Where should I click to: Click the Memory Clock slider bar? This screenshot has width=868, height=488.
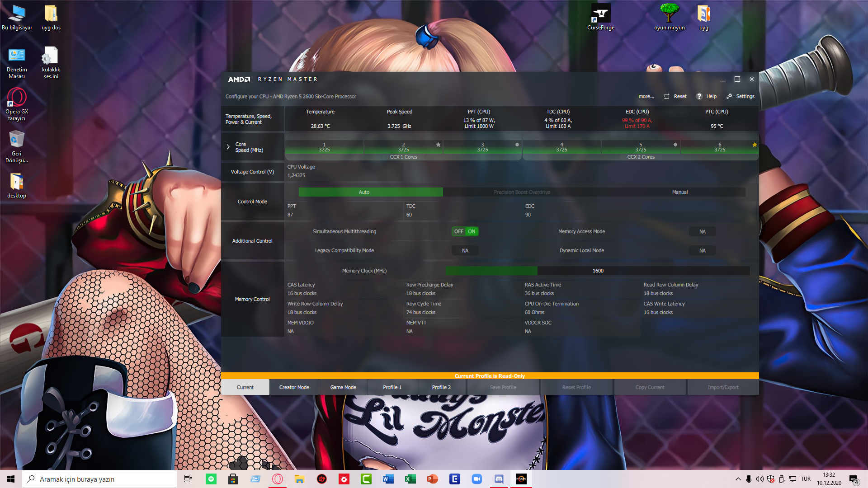click(x=598, y=271)
